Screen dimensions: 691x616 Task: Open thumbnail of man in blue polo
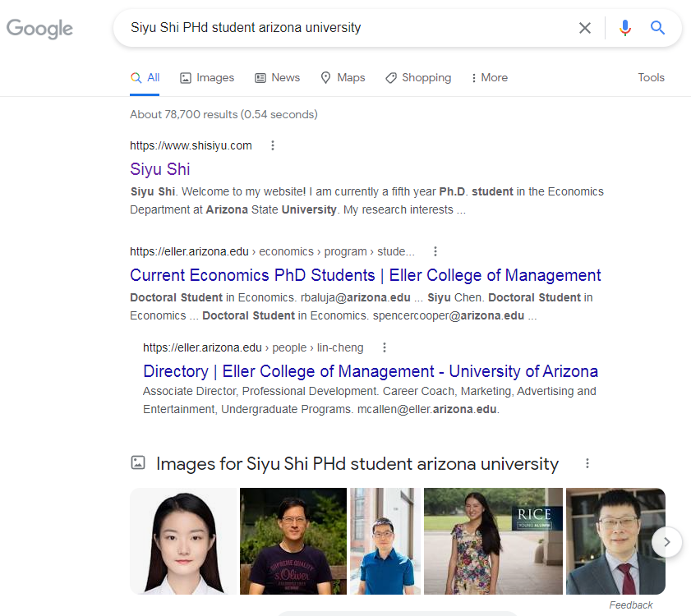[385, 541]
